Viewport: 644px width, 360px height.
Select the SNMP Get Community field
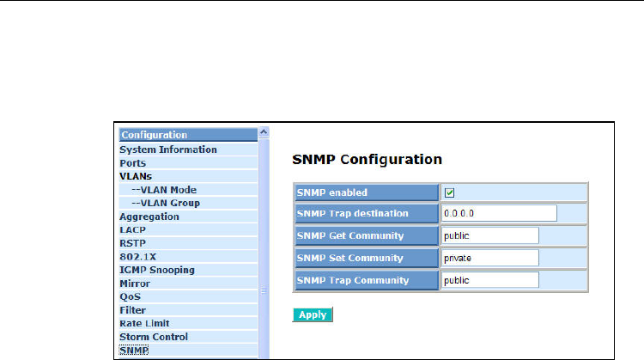(490, 235)
